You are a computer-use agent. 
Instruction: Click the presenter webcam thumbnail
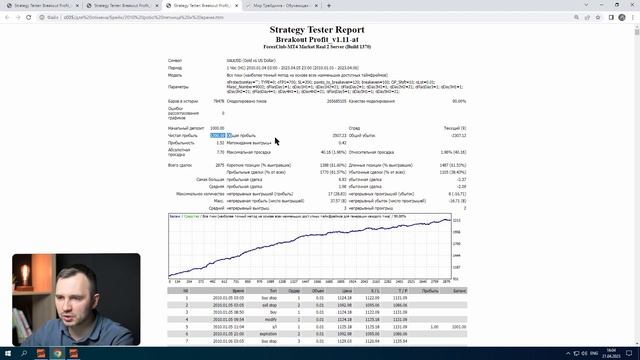tap(76, 300)
